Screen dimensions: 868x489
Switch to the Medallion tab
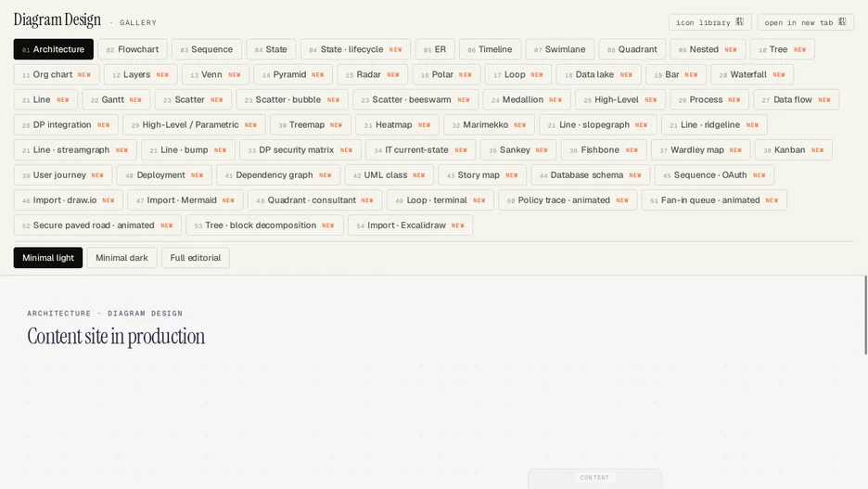coord(527,99)
